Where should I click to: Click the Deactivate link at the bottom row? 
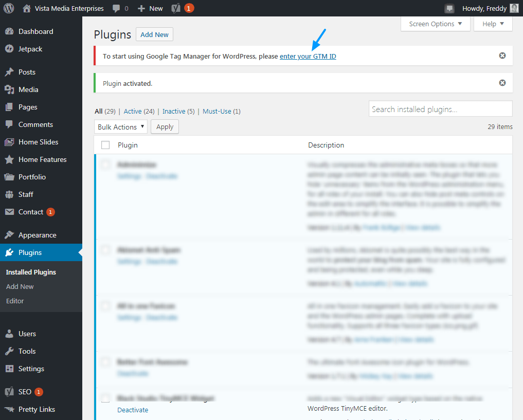click(x=133, y=410)
